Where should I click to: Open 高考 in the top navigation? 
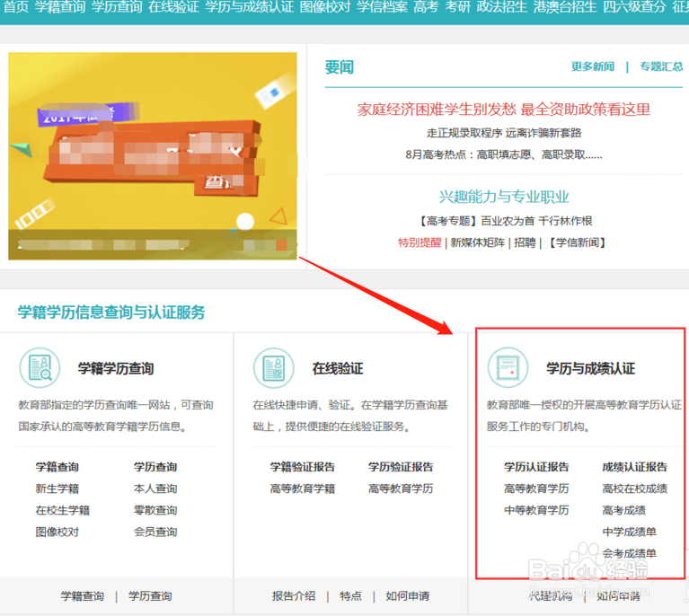pos(426,7)
